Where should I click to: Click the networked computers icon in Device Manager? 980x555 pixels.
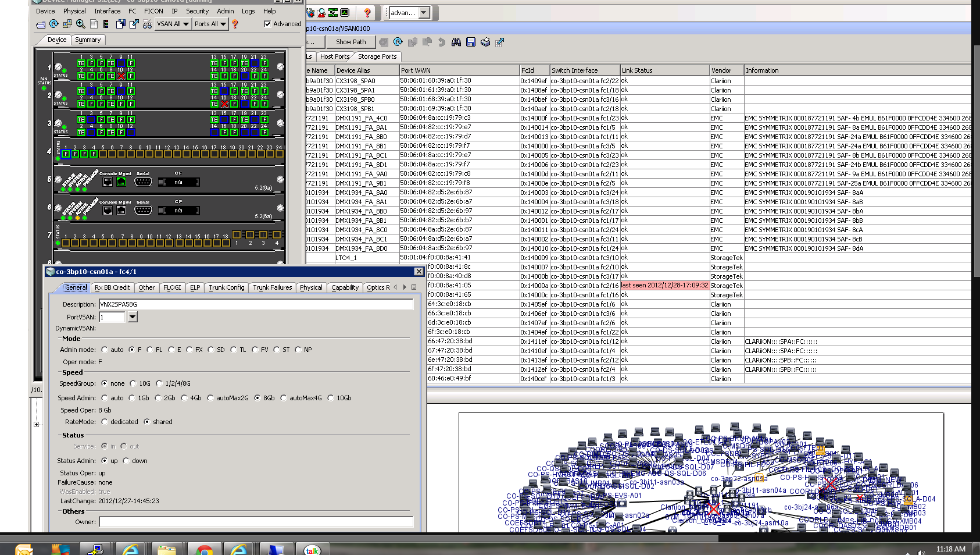click(67, 24)
